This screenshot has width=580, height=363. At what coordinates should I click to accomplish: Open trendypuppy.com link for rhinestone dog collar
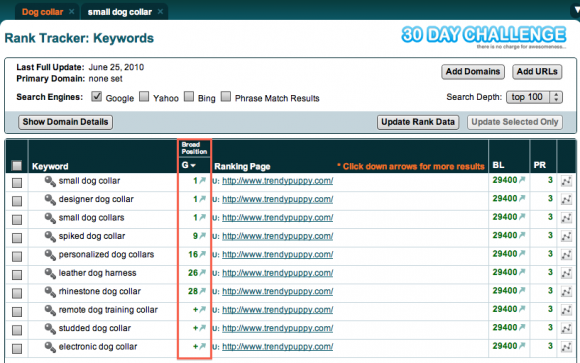[x=277, y=292]
